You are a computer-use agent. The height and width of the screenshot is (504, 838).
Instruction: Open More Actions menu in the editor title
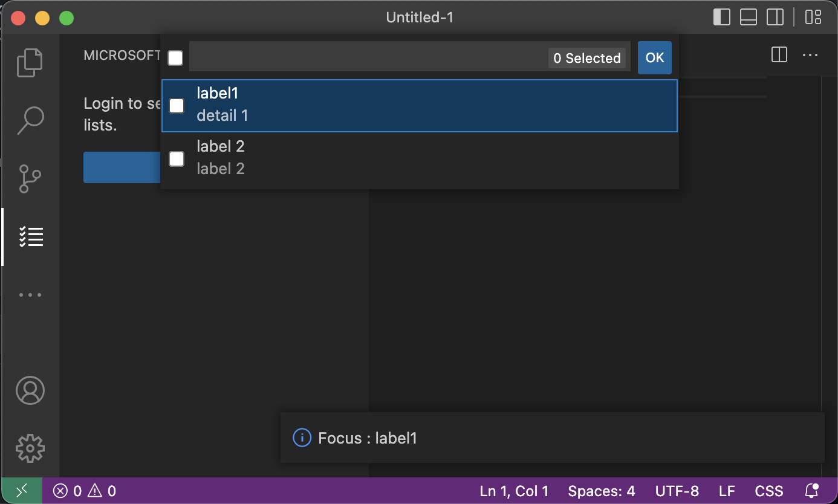810,55
